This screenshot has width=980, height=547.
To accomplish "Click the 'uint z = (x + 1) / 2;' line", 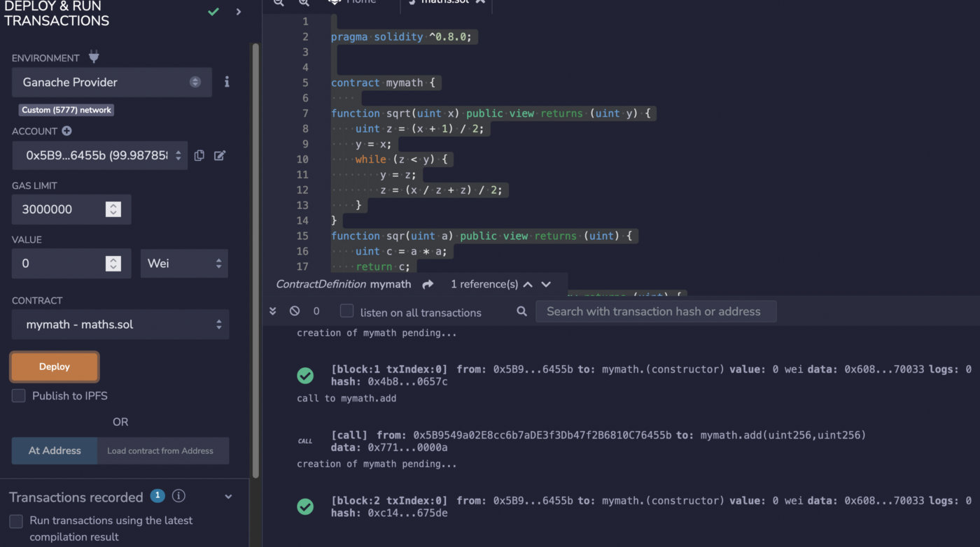I will 419,129.
